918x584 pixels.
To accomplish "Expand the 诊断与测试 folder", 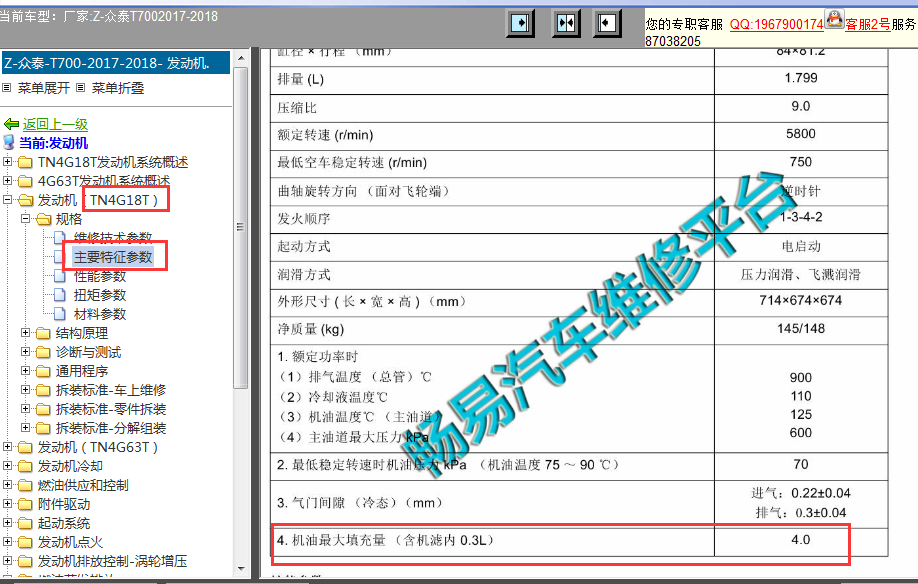I will click(25, 352).
